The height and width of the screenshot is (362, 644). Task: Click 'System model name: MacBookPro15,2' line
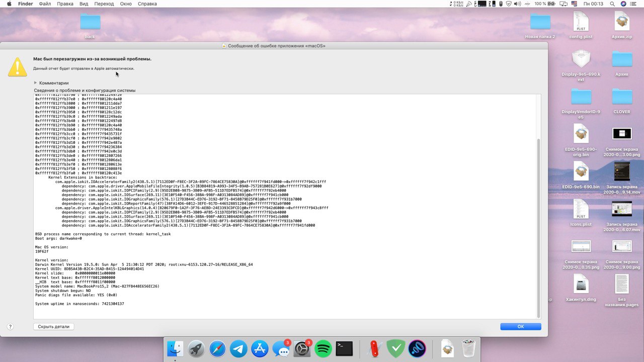(97, 286)
